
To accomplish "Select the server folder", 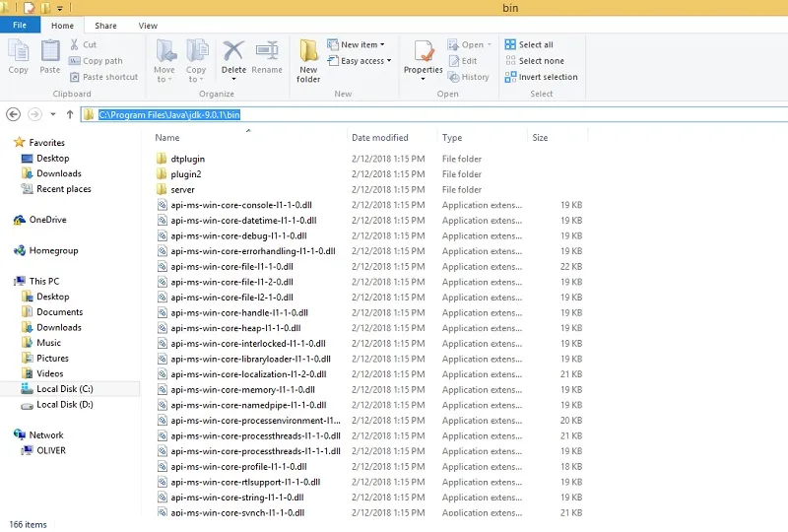I will 175,189.
